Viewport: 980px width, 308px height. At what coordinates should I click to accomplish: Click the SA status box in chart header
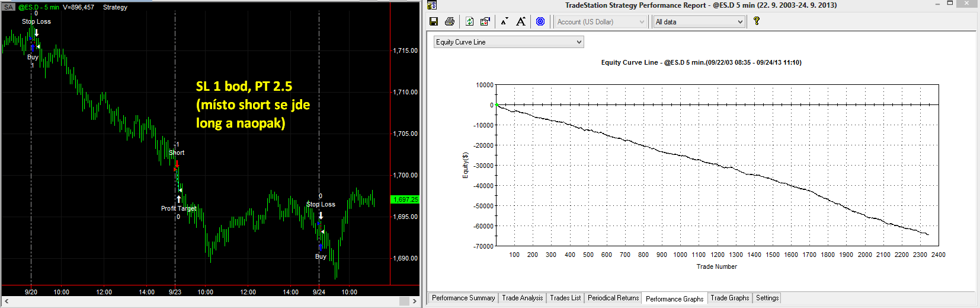8,7
